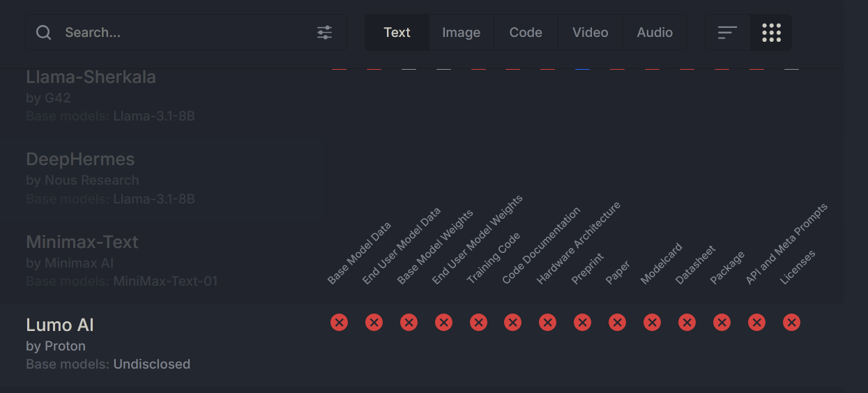Screen dimensions: 868x393
Task: Select the Audio tab
Action: (x=655, y=33)
